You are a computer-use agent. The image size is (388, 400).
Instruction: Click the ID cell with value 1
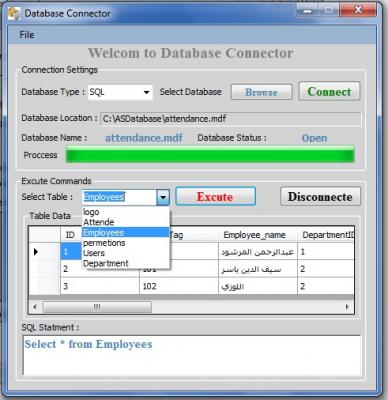click(x=71, y=251)
